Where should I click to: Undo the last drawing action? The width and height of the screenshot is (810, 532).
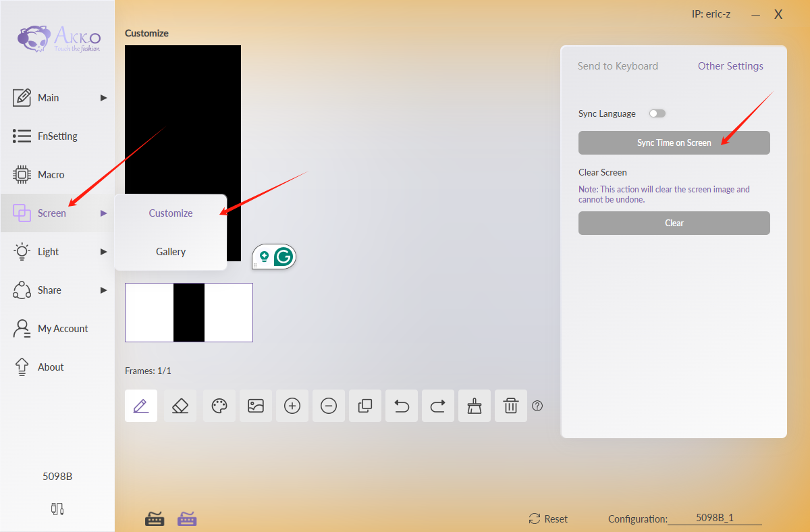pyautogui.click(x=402, y=406)
